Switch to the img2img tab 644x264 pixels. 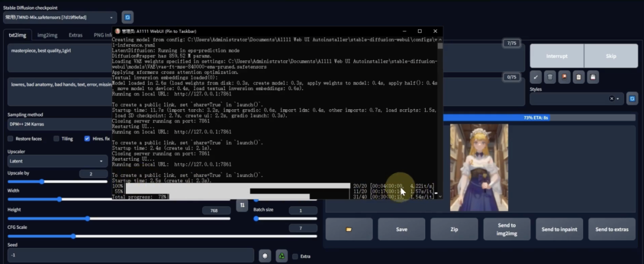47,35
